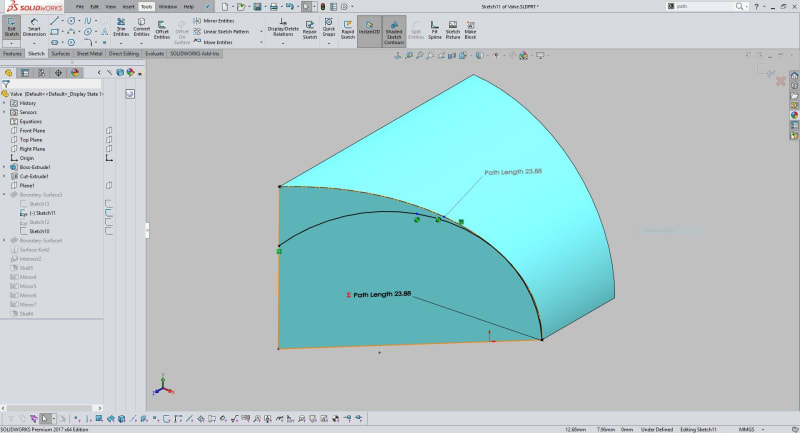
Task: Click the Quick Snaps tool
Action: pos(329,27)
